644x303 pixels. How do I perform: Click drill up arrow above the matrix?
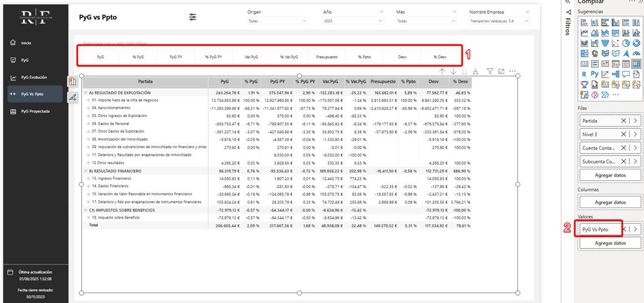tap(442, 72)
